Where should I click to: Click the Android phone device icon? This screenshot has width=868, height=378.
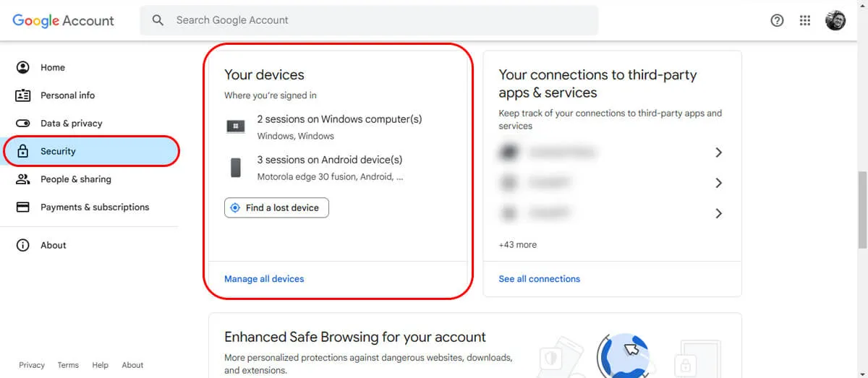tap(236, 168)
